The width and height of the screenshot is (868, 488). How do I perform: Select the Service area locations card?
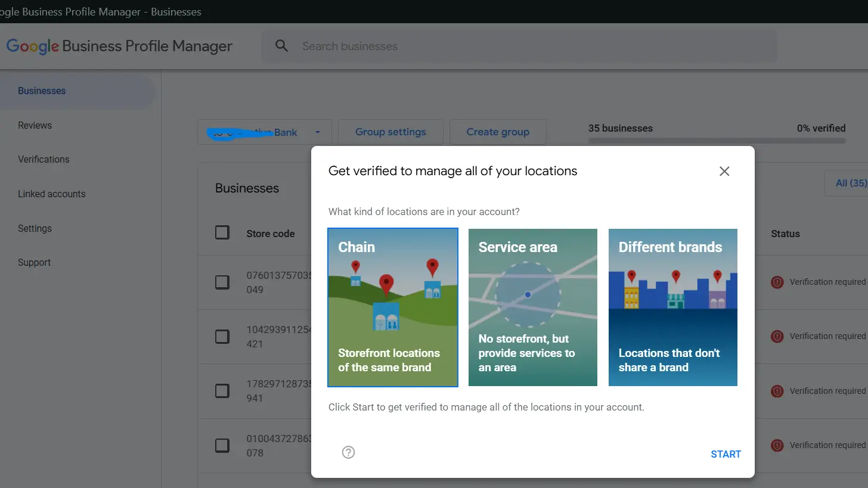pyautogui.click(x=532, y=307)
